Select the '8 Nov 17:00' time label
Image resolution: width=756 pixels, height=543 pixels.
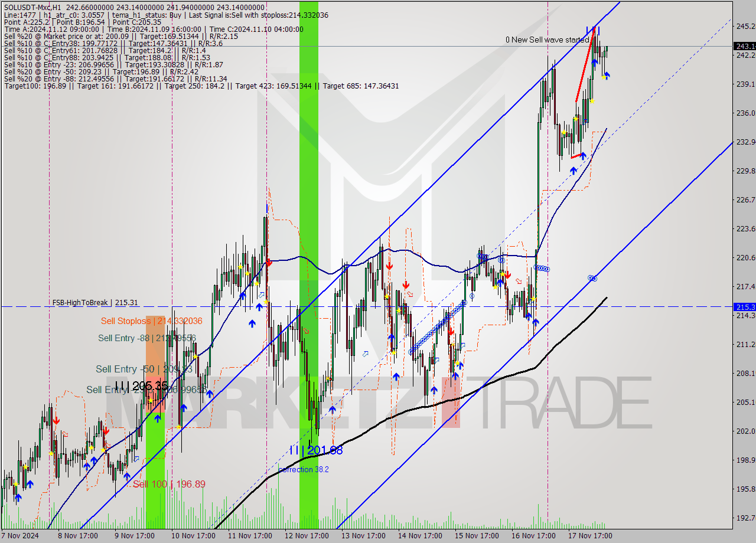point(77,536)
